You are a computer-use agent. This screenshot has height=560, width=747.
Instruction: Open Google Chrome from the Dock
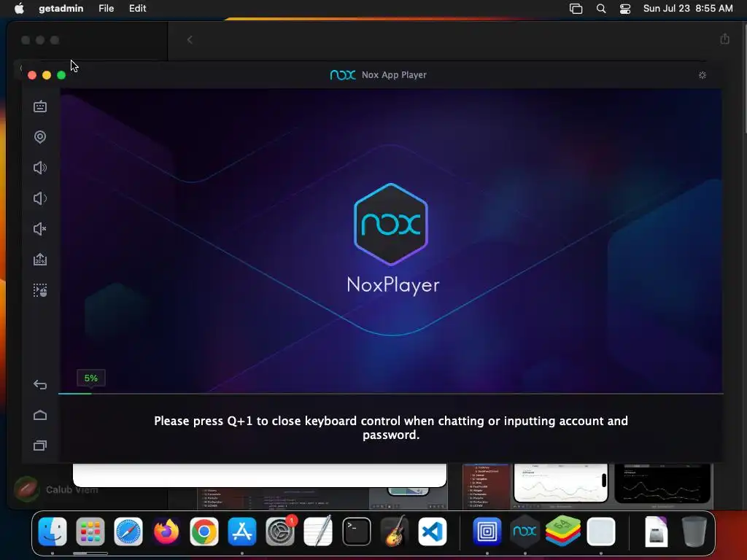tap(204, 532)
